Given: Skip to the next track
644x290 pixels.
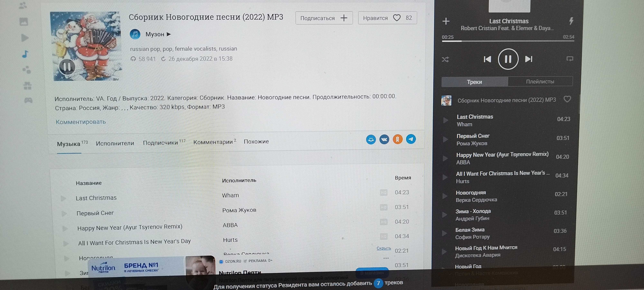Looking at the screenshot, I should [529, 59].
